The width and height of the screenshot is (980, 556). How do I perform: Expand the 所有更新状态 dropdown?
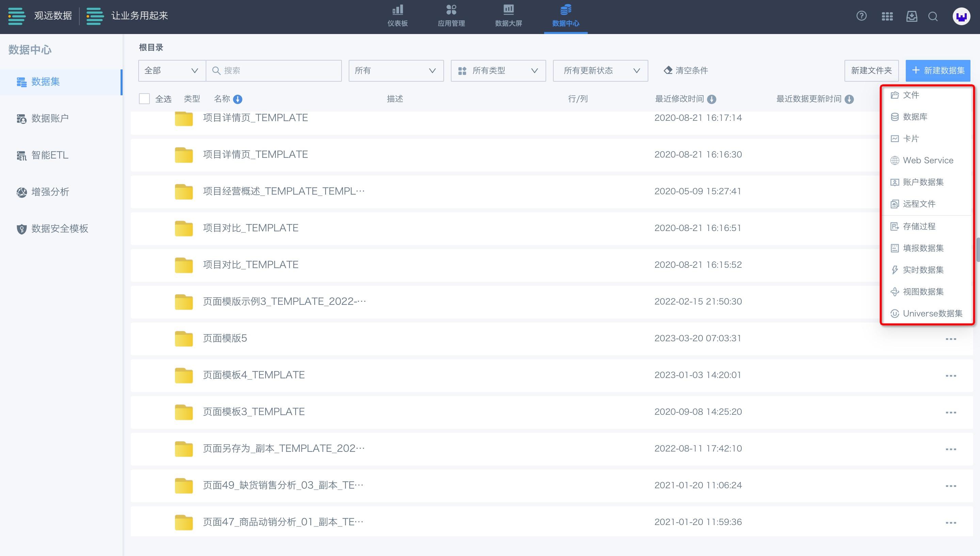[x=600, y=71]
